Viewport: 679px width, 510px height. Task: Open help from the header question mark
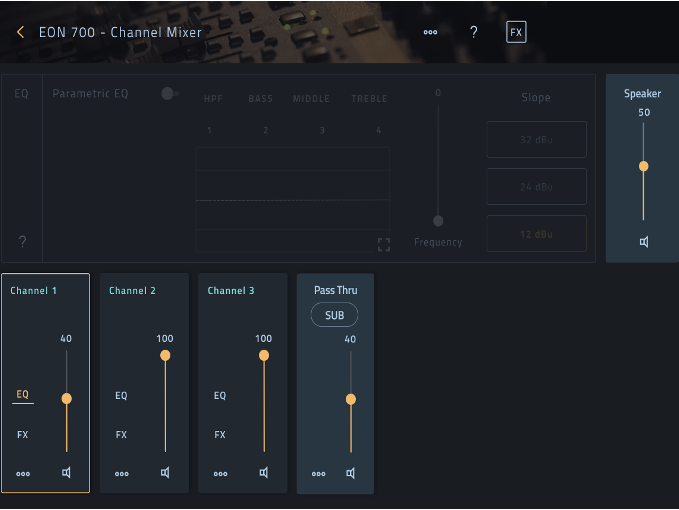click(x=474, y=32)
